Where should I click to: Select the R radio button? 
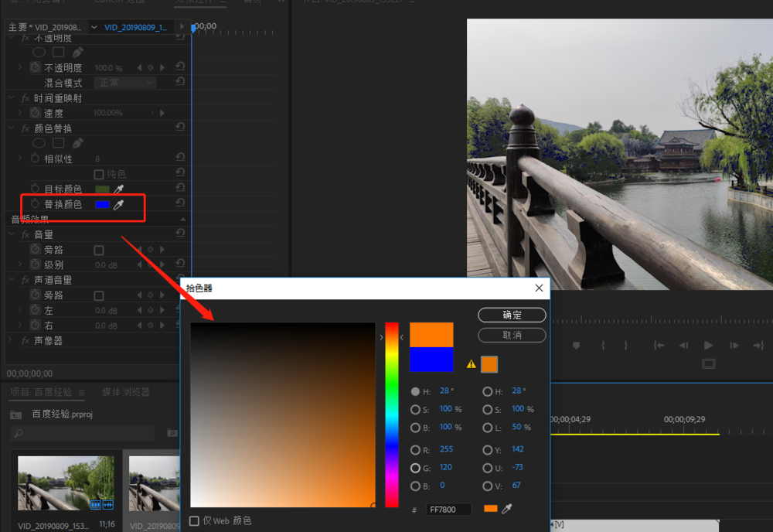[416, 449]
